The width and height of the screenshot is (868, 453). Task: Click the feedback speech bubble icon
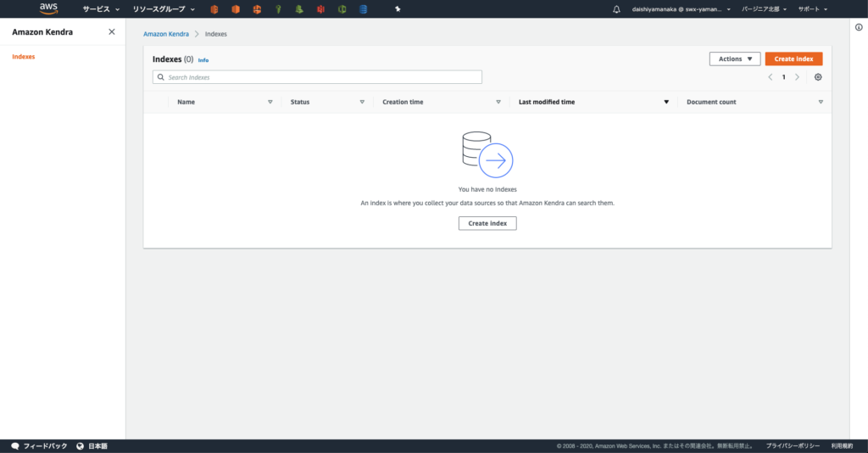click(x=14, y=446)
